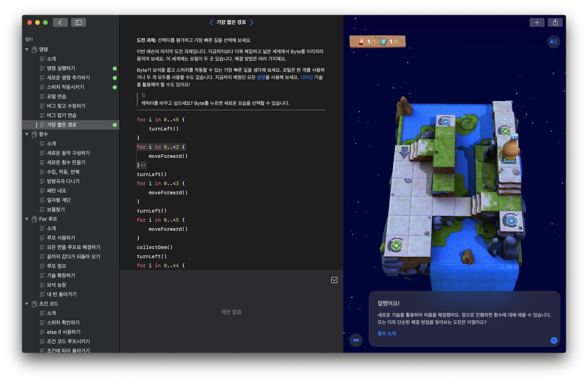This screenshot has width=588, height=382.
Task: Collapse the 함수 chapter
Action: pos(27,134)
